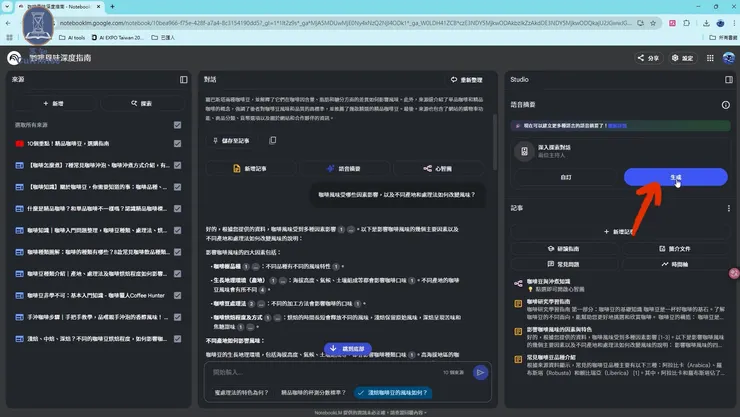The image size is (740, 417).
Task: Click the YouTube source 10個重點 精品咖啡豆
Action: point(68,143)
